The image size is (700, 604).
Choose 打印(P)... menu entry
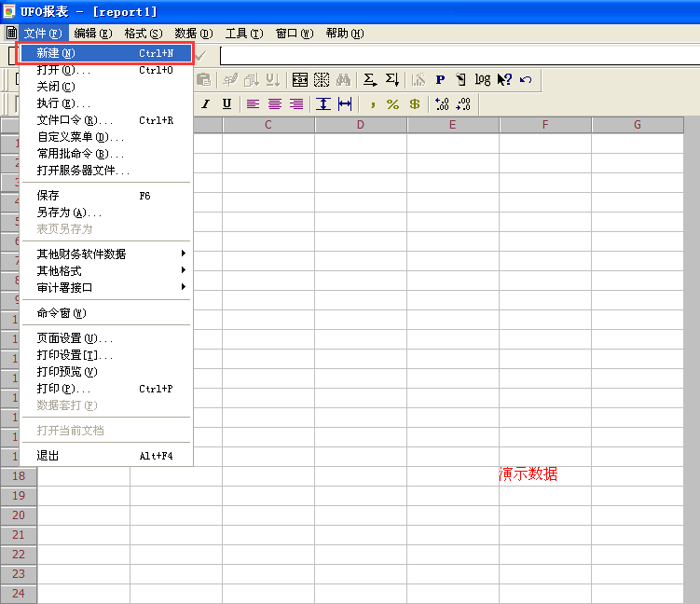106,389
